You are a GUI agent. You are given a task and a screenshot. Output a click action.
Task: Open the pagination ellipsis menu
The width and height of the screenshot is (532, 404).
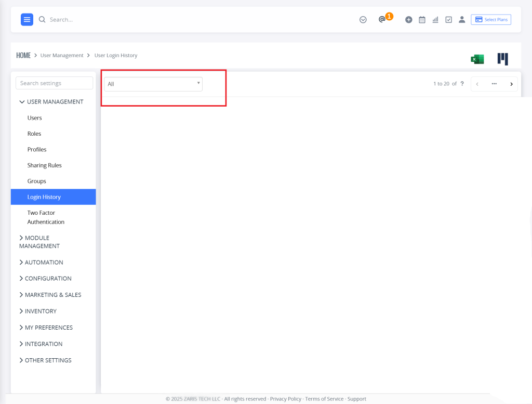coord(494,84)
